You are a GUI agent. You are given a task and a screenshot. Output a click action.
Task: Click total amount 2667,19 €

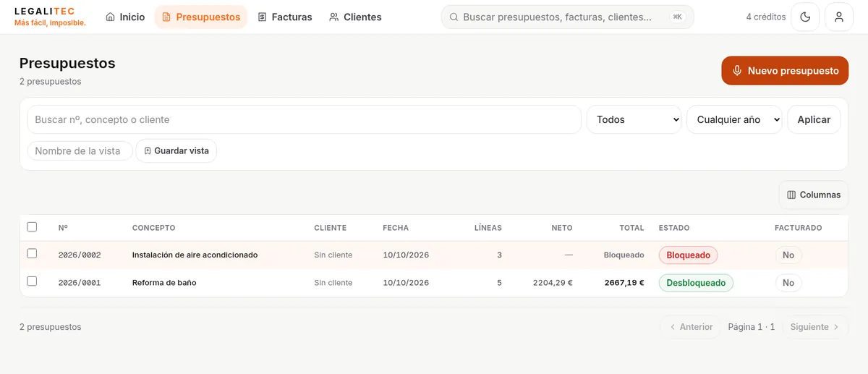pos(624,283)
